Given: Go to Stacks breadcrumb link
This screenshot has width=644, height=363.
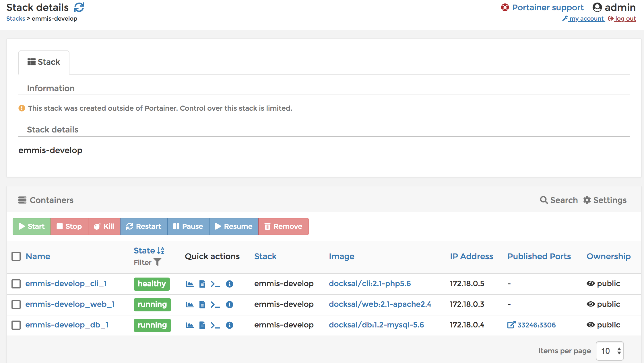Looking at the screenshot, I should [15, 19].
